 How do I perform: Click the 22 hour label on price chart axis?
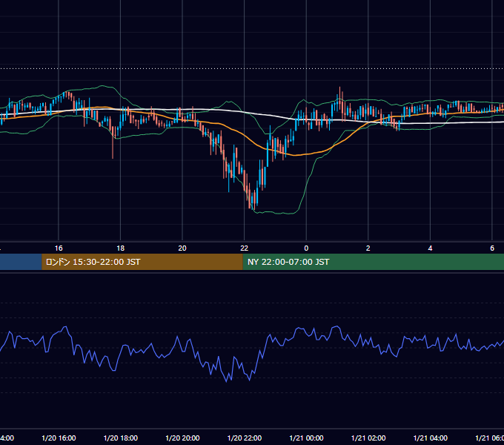tap(245, 248)
